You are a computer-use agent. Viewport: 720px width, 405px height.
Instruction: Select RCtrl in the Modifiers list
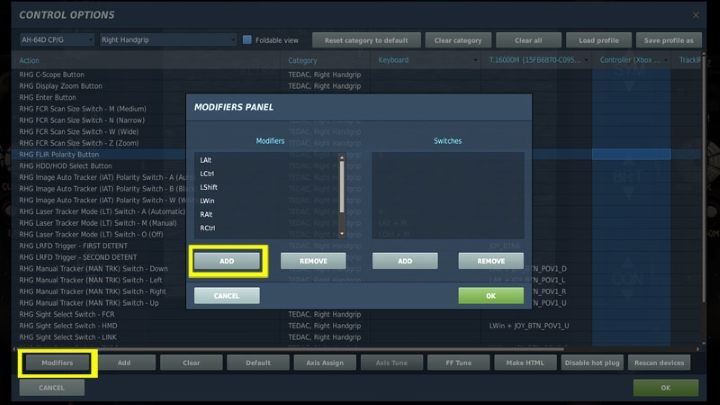[208, 228]
